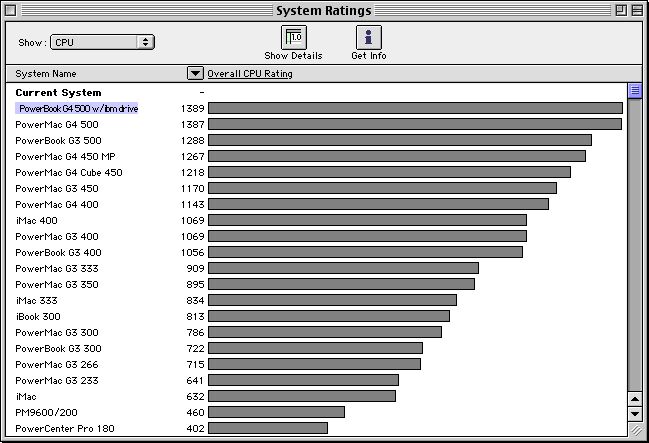649x443 pixels.
Task: Click the 1170 rating value
Action: point(192,189)
